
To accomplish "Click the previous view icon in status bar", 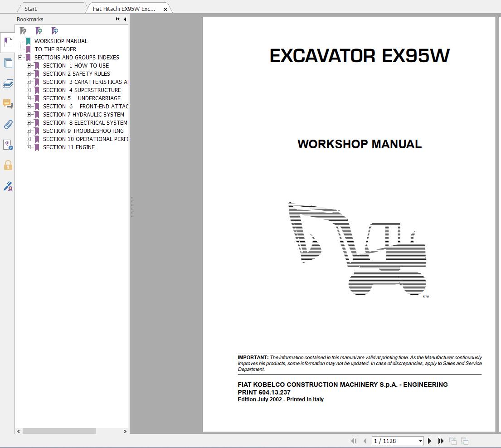I will click(453, 441).
